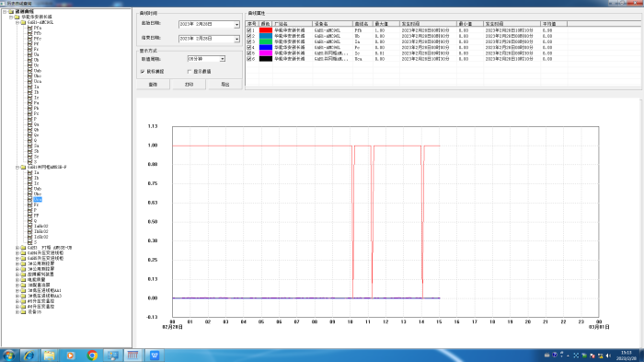Open the 5-minute interval dropdown
Image resolution: width=644 pixels, height=362 pixels.
point(223,59)
